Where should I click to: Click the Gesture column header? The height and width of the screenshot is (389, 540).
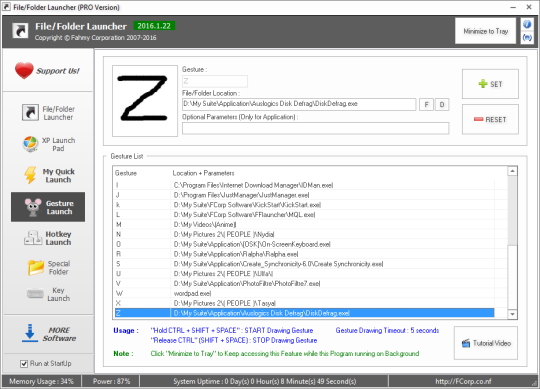[126, 173]
